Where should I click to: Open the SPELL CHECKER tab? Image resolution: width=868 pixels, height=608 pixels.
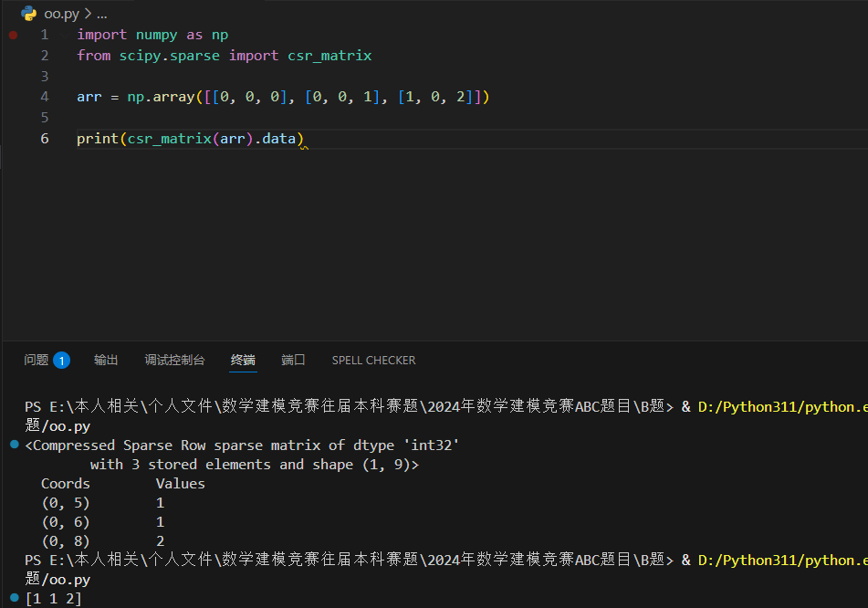[373, 361]
